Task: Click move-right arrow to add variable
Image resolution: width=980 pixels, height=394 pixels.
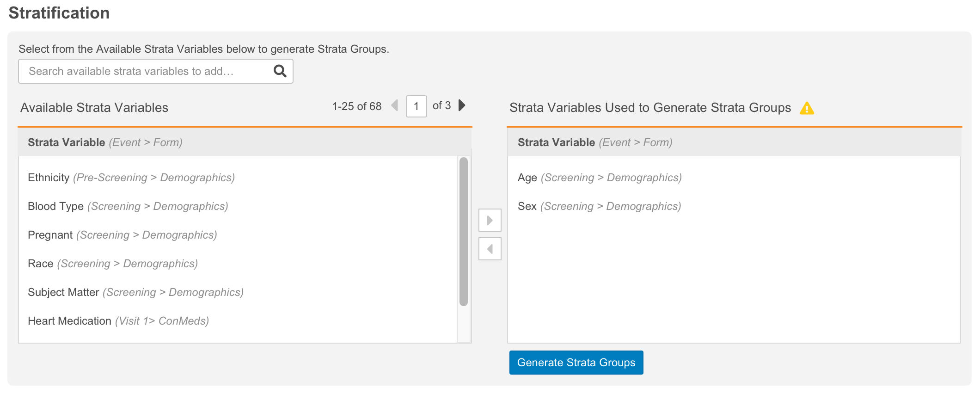Action: coord(490,220)
